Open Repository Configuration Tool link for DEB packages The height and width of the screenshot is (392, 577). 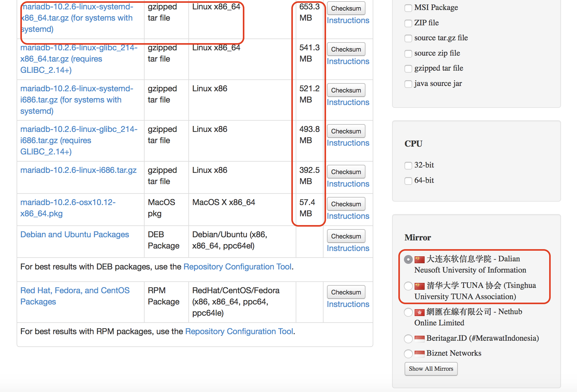tap(237, 267)
